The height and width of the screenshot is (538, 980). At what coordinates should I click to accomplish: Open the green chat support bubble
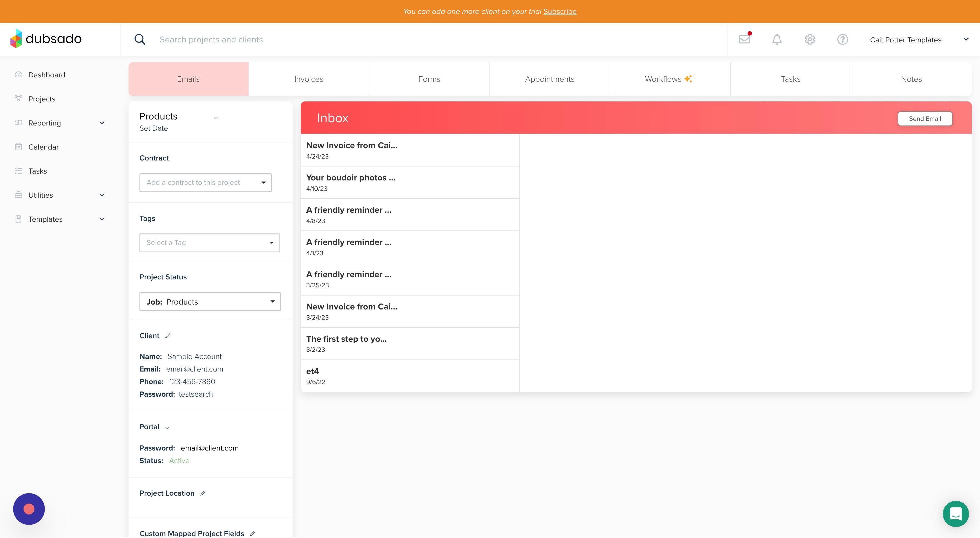956,514
